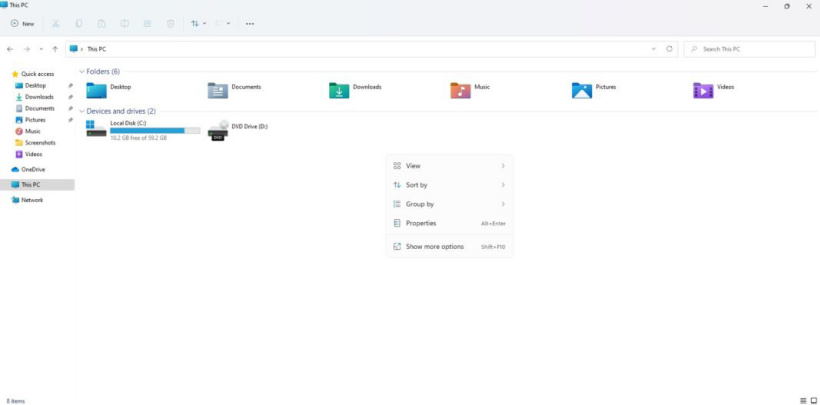Click the 8 items status text

click(x=16, y=401)
